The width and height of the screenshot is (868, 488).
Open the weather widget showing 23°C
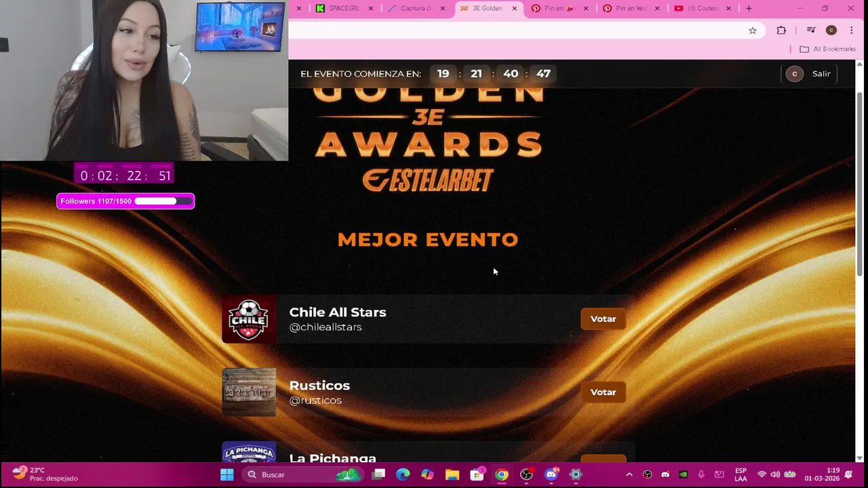(45, 474)
